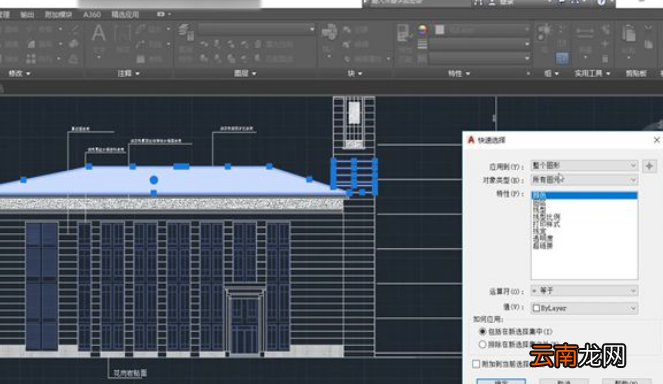The image size is (663, 384).
Task: Click the lineweight icon in Properties panel
Action: 422,44
